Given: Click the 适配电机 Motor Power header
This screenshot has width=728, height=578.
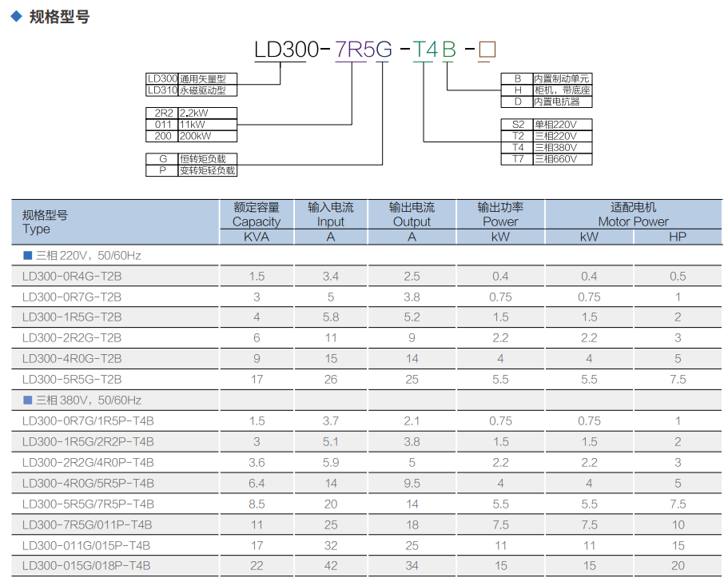Looking at the screenshot, I should [x=633, y=214].
